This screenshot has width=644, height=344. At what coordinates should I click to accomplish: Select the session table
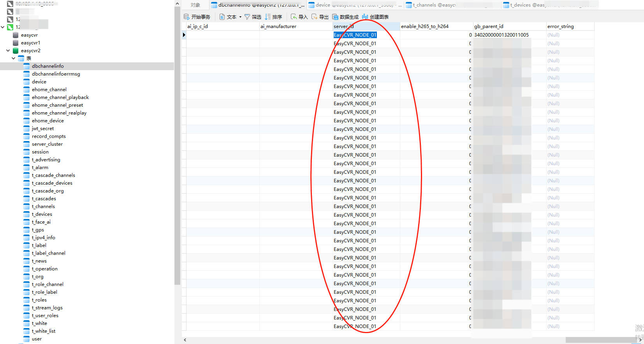pyautogui.click(x=40, y=152)
